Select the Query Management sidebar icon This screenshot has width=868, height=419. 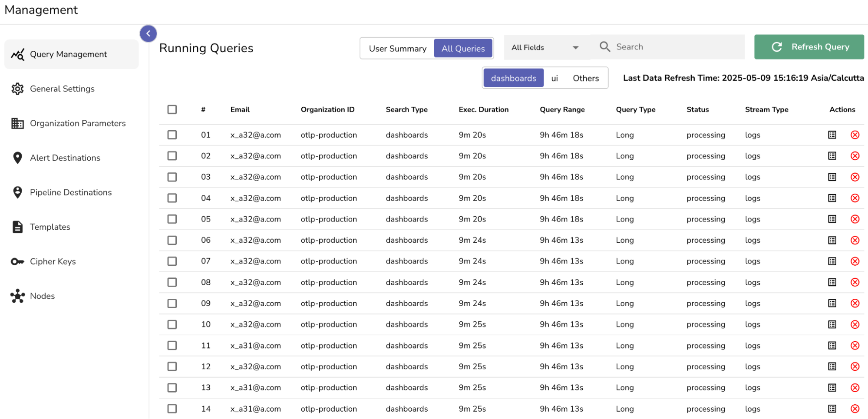[x=17, y=54]
